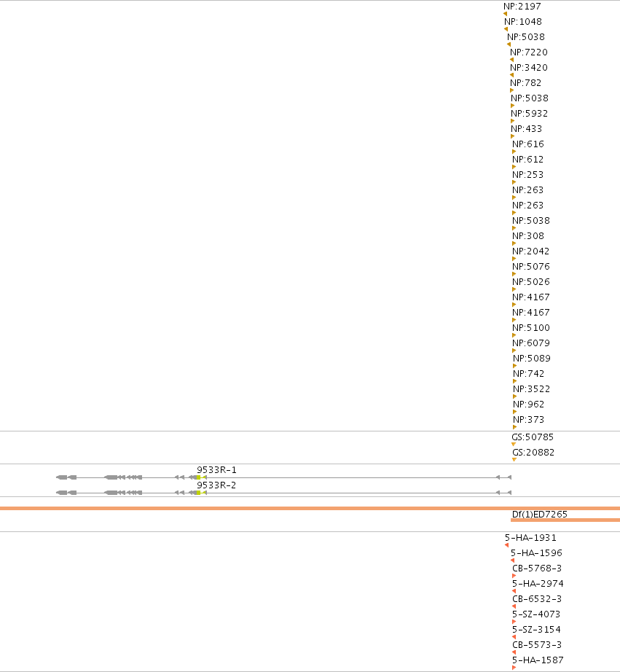This screenshot has width=620, height=672.
Task: Select the 5-HA-2974 label
Action: [x=538, y=584]
